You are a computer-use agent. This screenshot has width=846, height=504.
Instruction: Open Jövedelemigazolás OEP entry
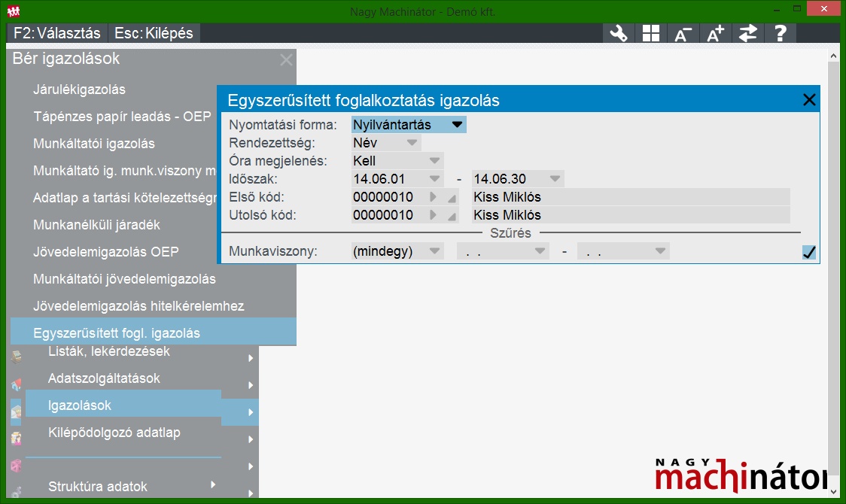tap(105, 252)
